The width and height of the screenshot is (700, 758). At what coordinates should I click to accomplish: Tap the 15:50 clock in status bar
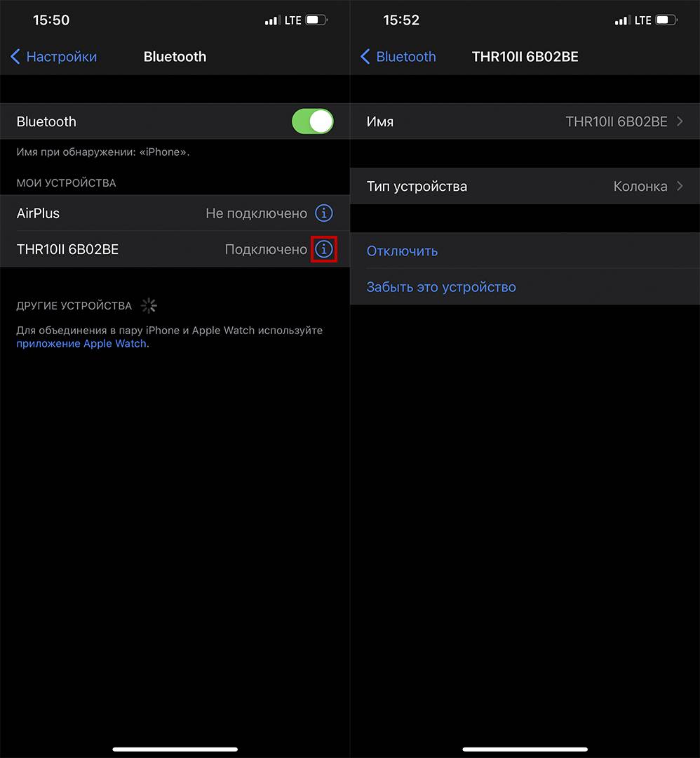51,20
